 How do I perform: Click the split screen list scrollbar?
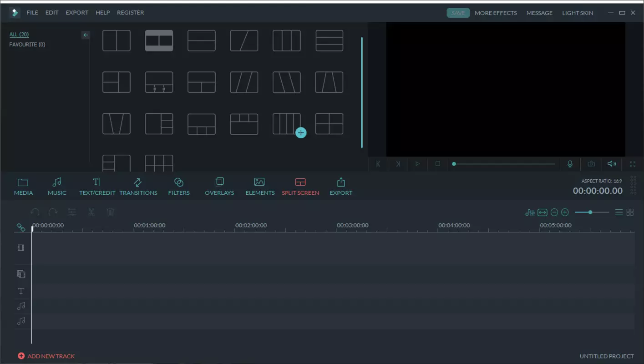pyautogui.click(x=362, y=92)
